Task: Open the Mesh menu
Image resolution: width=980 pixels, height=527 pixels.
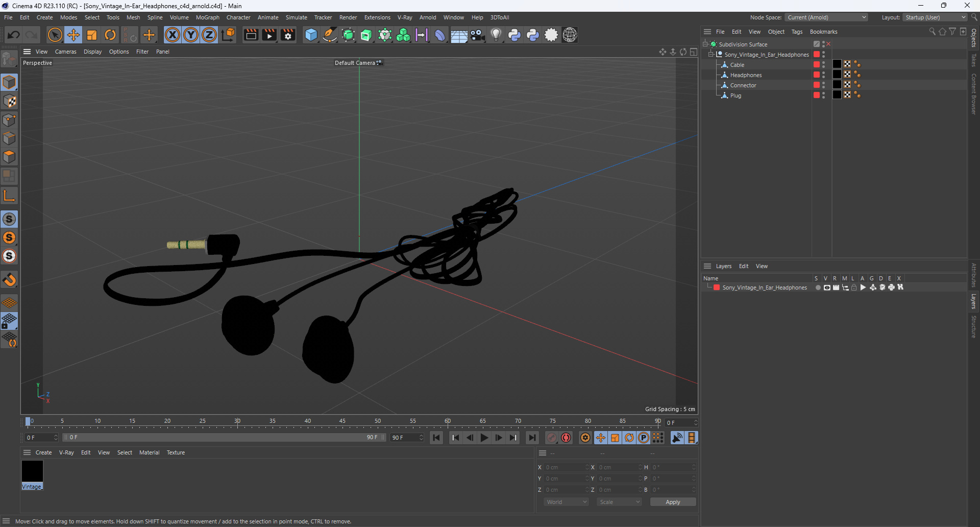Action: coord(133,17)
